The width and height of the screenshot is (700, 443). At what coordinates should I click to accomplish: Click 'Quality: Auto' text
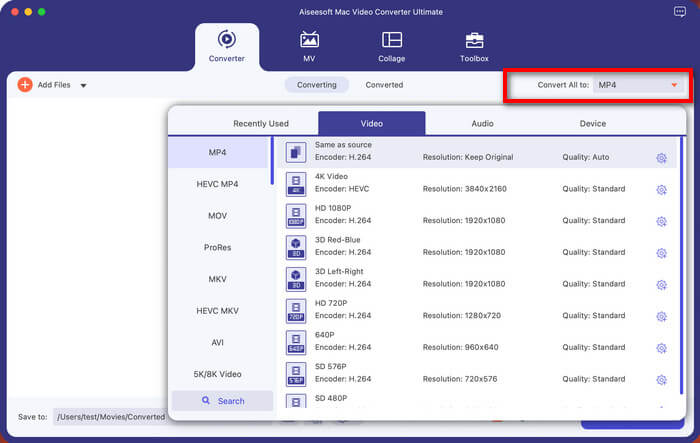click(585, 157)
